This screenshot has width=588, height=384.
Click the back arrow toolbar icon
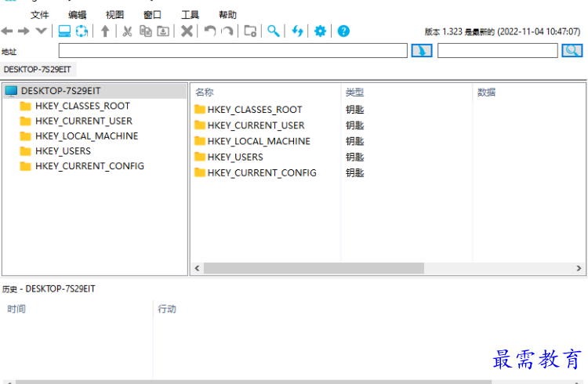(x=7, y=31)
